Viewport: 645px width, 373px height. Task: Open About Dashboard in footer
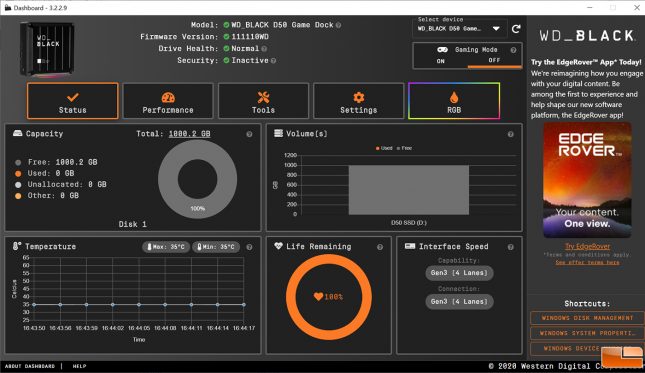[30, 366]
